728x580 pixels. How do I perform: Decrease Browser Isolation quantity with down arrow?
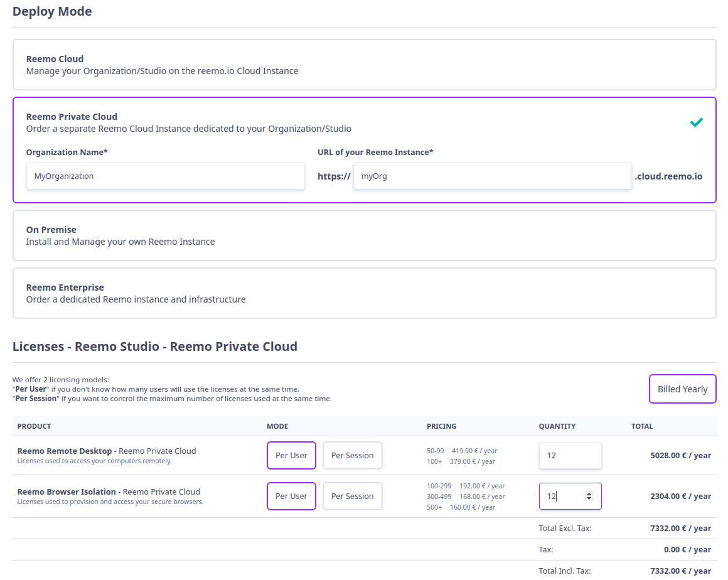pyautogui.click(x=589, y=498)
